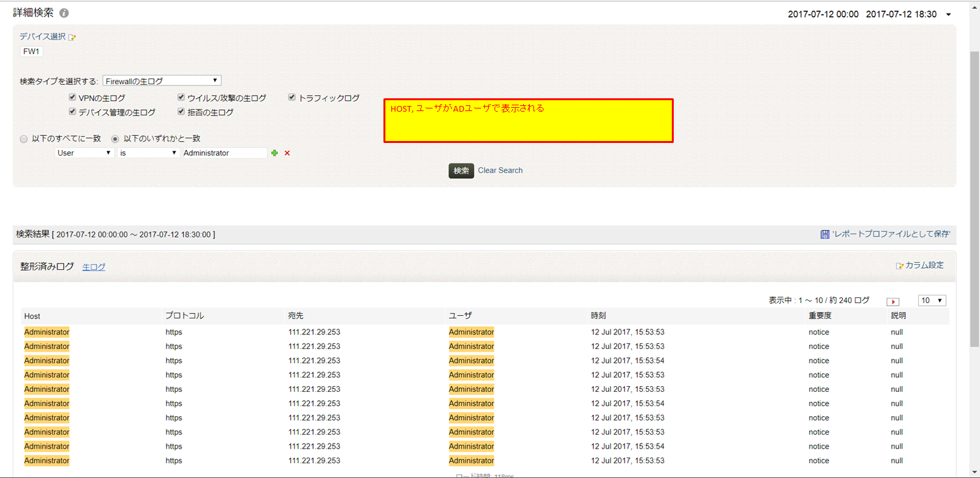This screenshot has width=980, height=478.
Task: Add a search criterion with green plus
Action: click(x=275, y=153)
